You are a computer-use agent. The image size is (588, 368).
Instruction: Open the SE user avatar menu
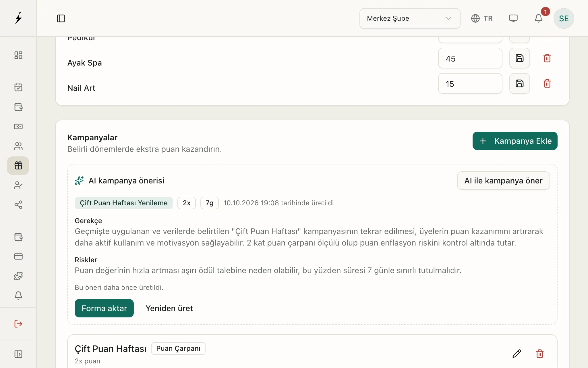click(564, 18)
